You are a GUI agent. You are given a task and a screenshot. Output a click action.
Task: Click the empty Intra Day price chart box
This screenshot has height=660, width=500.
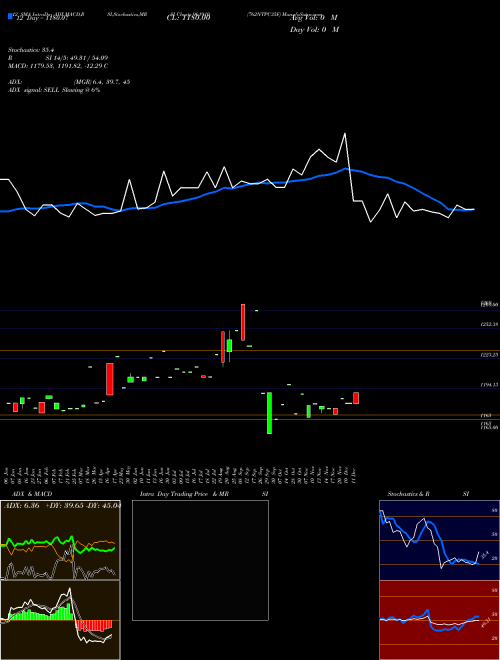click(x=200, y=560)
